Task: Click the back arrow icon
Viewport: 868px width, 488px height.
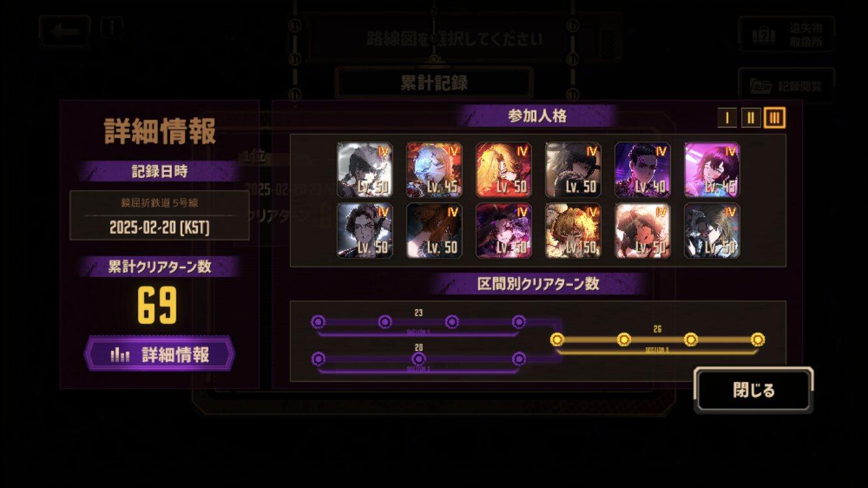Action: click(64, 31)
